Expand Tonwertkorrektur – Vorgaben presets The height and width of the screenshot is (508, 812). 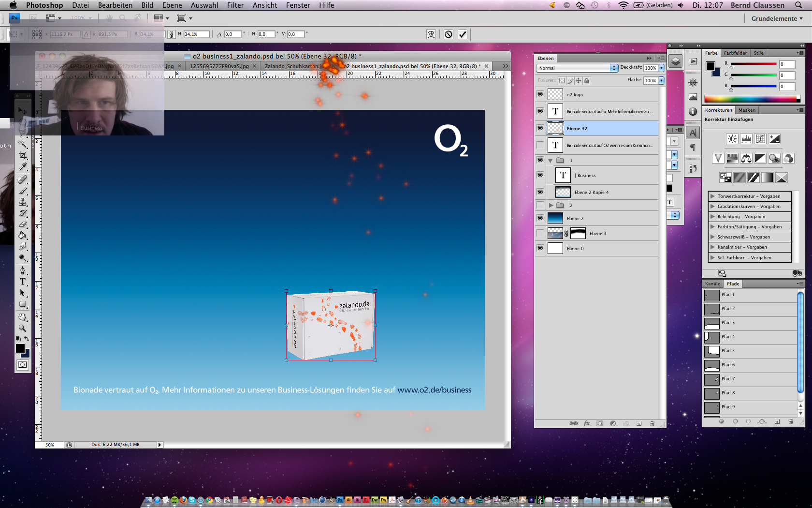pyautogui.click(x=712, y=196)
